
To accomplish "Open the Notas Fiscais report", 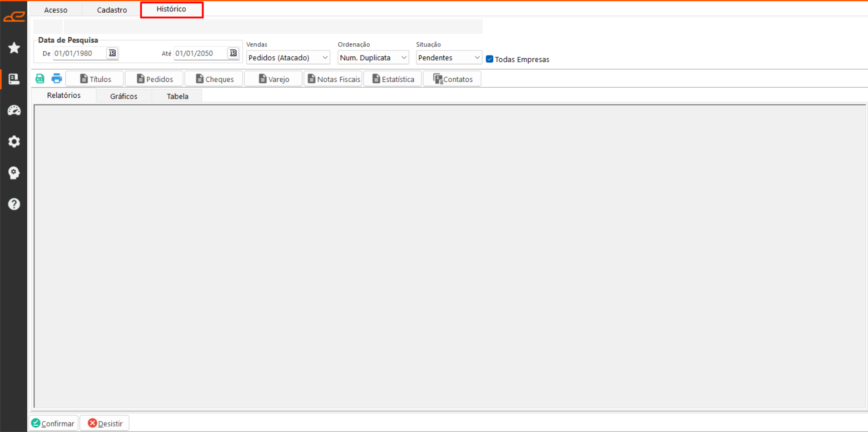I will click(333, 79).
